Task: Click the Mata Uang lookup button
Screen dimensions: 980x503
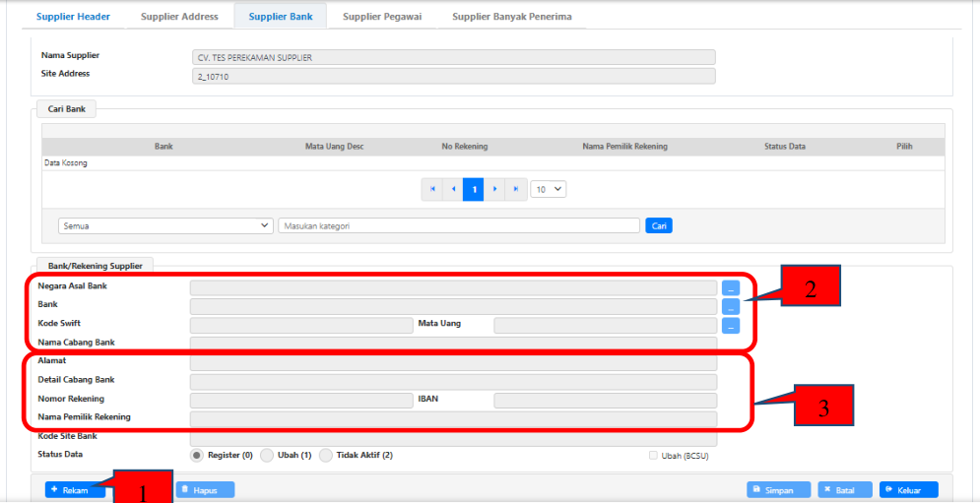Action: [730, 325]
